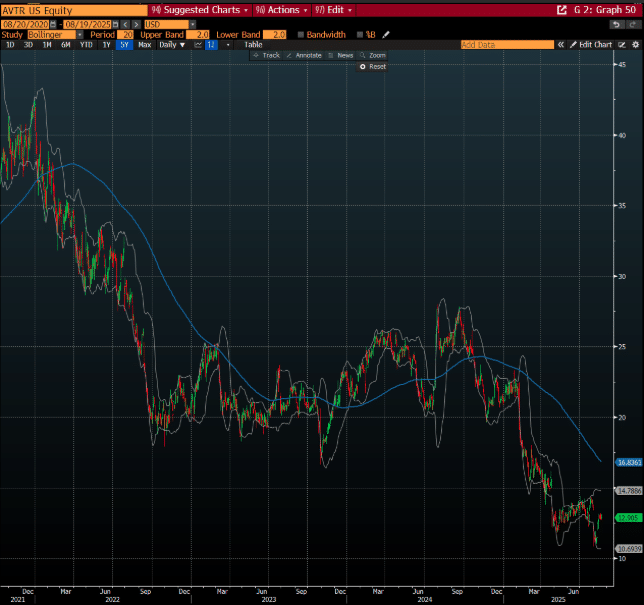Image resolution: width=644 pixels, height=605 pixels.
Task: Select the line chart type icon
Action: coord(198,45)
